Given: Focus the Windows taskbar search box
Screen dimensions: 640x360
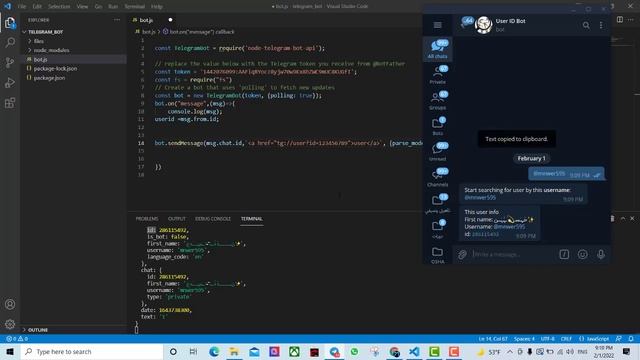Looking at the screenshot, I should click(x=92, y=351).
